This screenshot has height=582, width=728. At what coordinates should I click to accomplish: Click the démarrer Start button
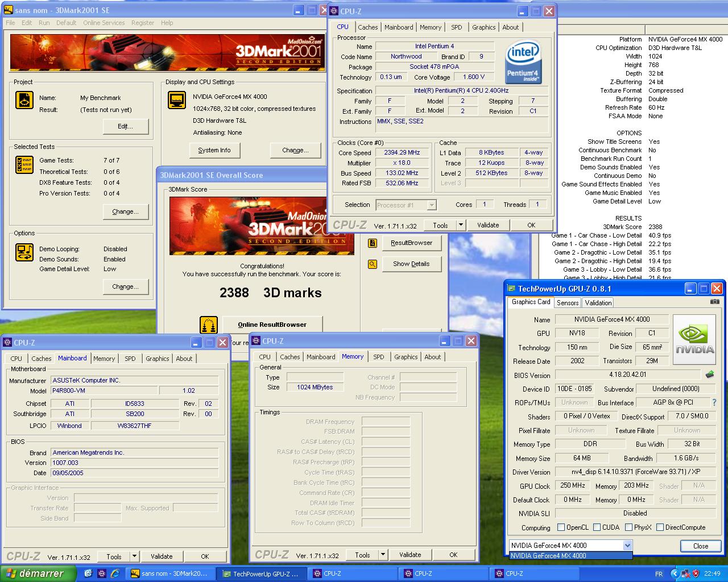point(38,573)
